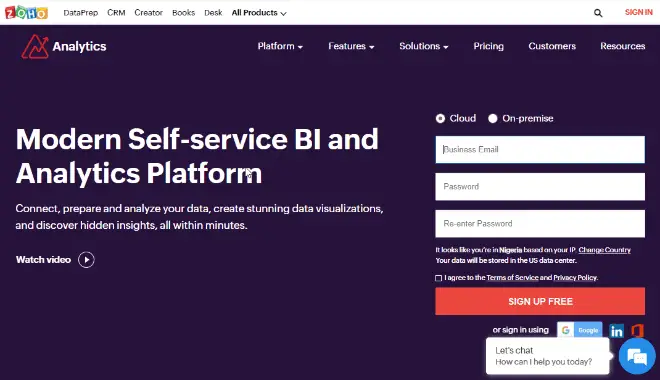The height and width of the screenshot is (380, 660).
Task: Open the Customers page
Action: tap(552, 46)
